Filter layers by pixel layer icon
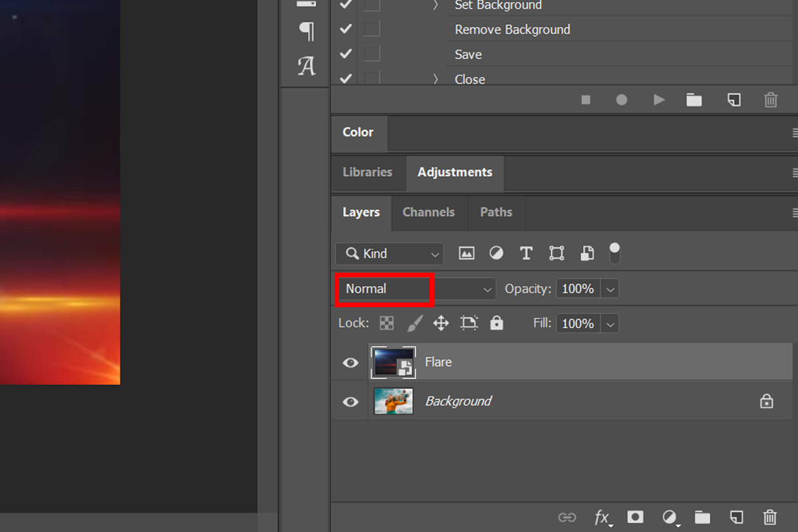Viewport: 798px width, 532px height. point(467,253)
